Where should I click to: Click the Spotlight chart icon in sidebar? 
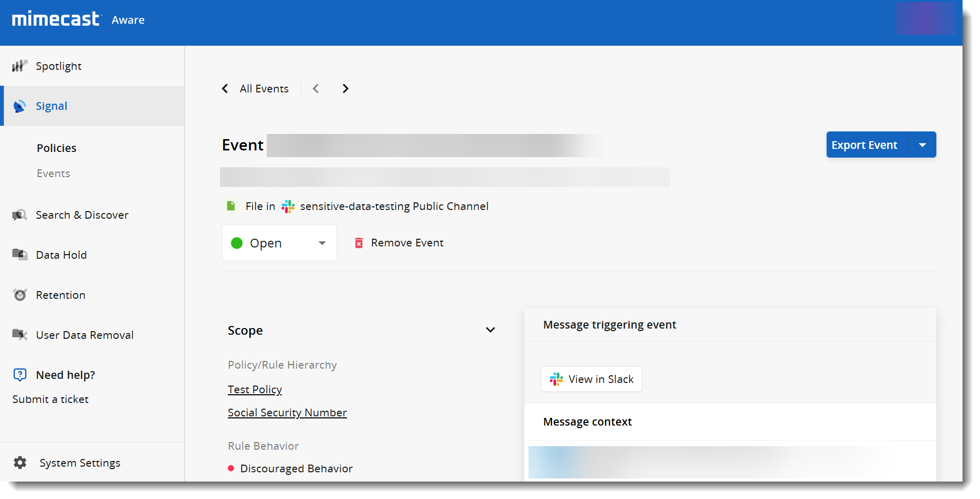pyautogui.click(x=19, y=66)
